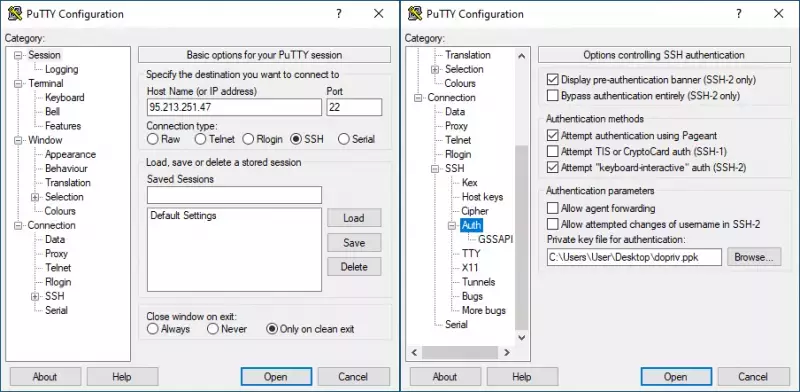
Task: Click Open in the left PuTTY window
Action: pyautogui.click(x=276, y=377)
